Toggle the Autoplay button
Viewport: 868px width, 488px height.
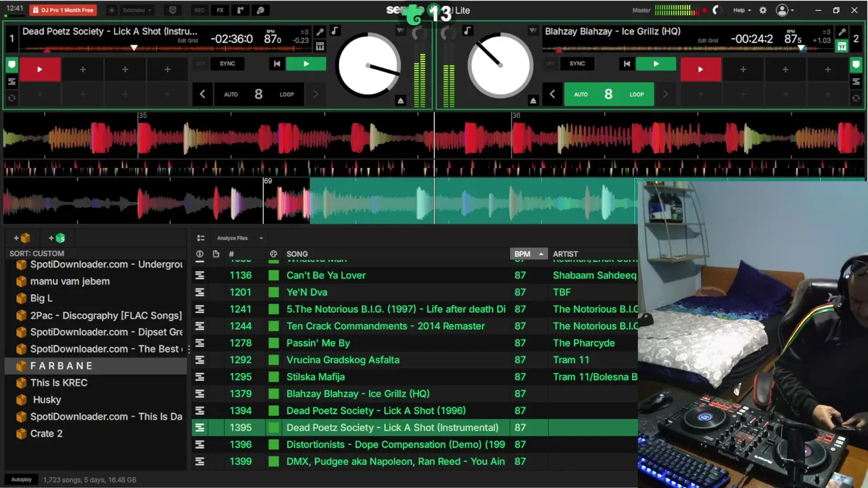tap(22, 480)
